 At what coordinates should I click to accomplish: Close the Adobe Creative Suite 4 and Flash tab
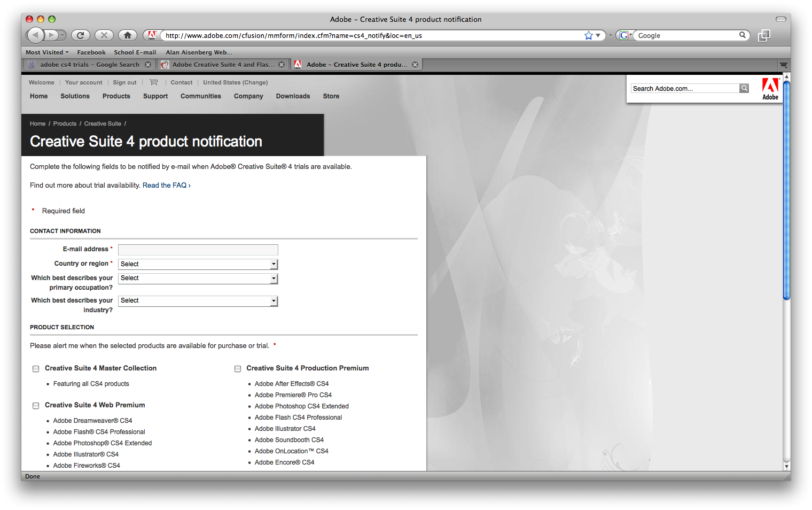coord(282,65)
